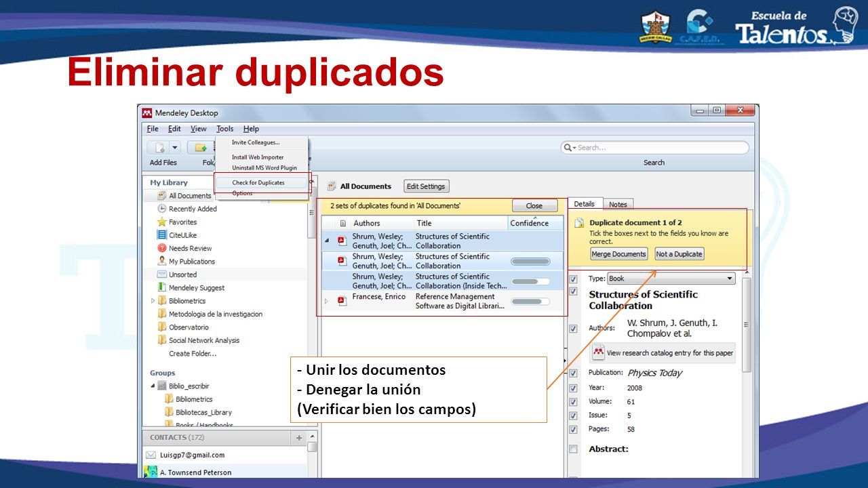Click the Unsorted tray icon
868x488 pixels.
tap(162, 274)
